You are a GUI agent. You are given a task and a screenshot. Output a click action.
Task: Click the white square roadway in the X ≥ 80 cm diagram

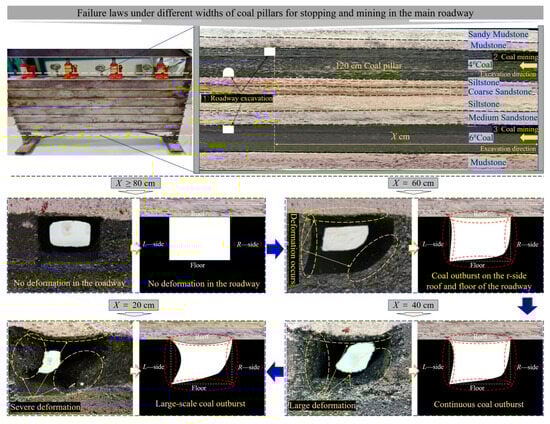click(200, 238)
